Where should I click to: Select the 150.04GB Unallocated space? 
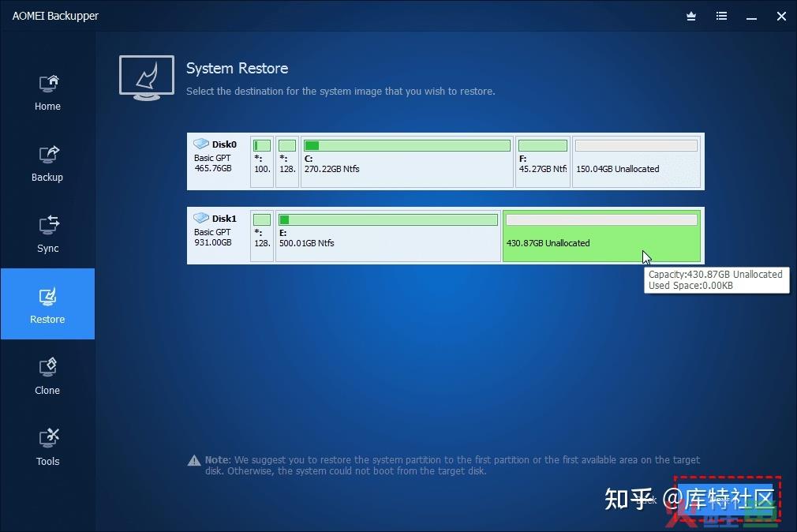click(x=636, y=161)
